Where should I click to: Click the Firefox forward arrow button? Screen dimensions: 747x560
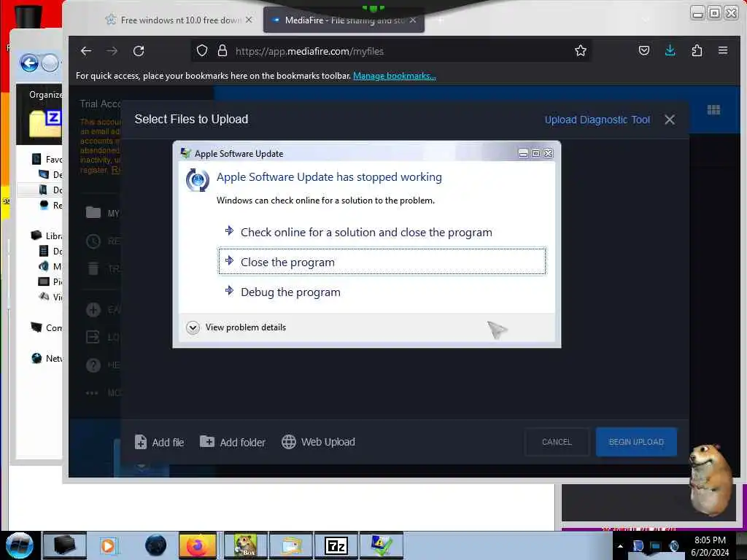pyautogui.click(x=112, y=51)
